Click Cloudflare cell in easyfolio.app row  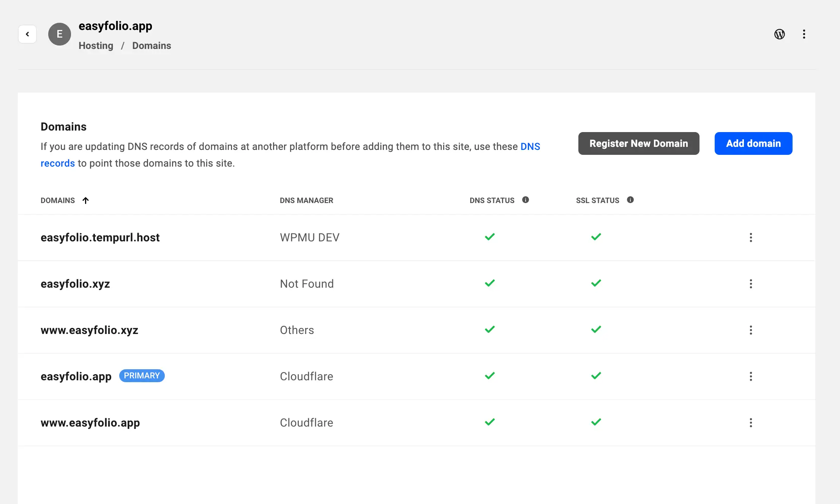click(306, 376)
